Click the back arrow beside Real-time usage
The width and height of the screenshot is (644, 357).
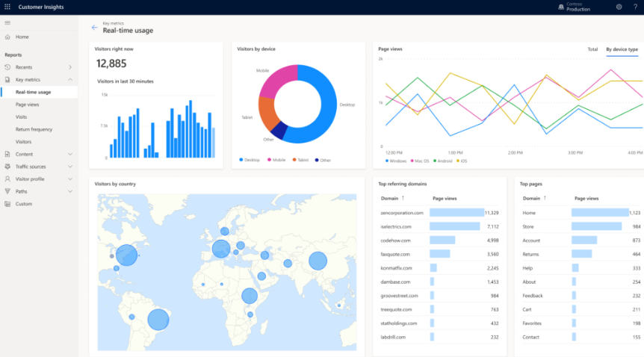point(94,28)
